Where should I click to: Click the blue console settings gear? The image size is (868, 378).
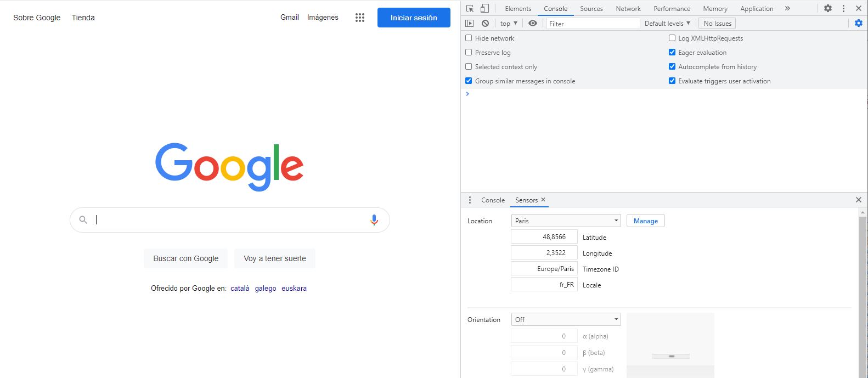pos(859,23)
